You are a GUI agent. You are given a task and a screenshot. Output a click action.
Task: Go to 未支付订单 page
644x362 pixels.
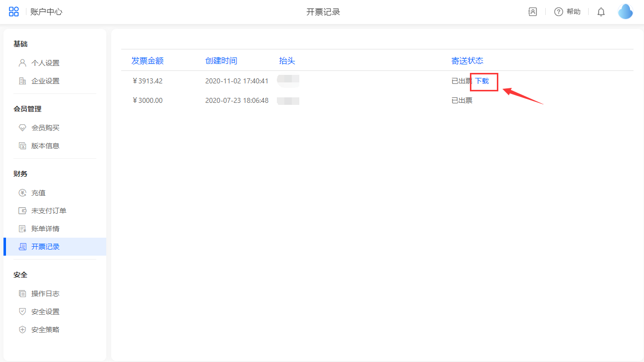pos(48,211)
